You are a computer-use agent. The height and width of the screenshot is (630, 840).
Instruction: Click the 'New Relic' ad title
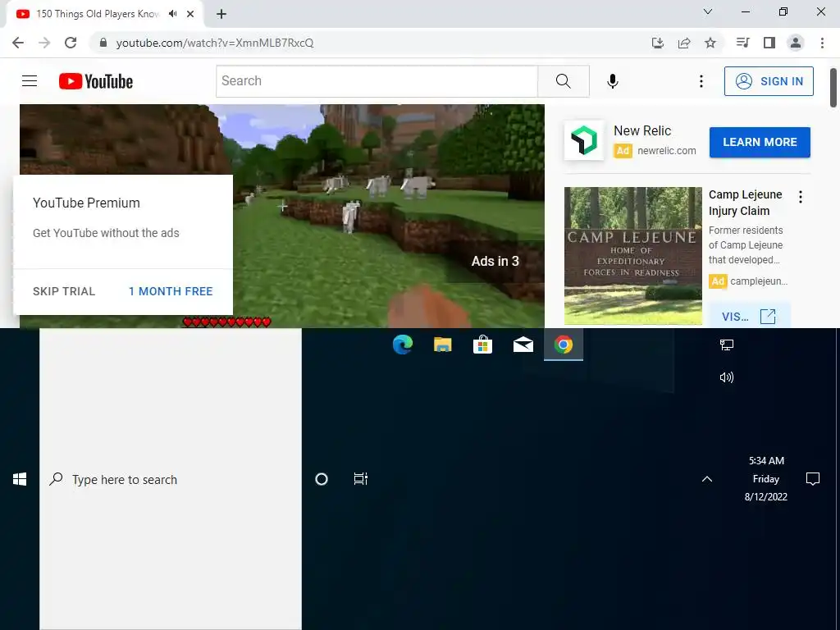[642, 130]
